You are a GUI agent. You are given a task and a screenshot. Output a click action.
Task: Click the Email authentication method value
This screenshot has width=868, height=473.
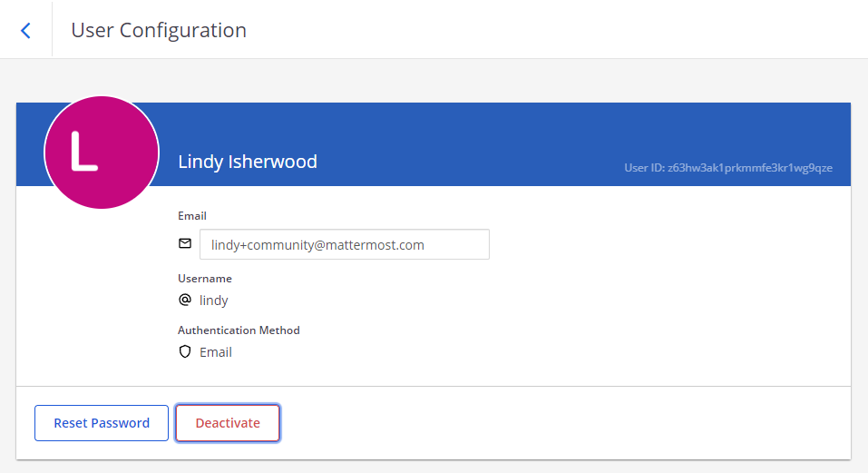coord(216,352)
